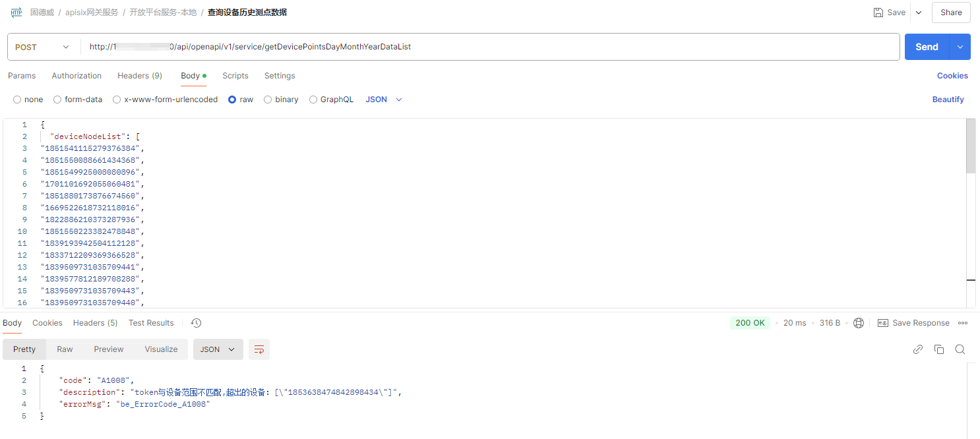Select the form-data radio option
The image size is (980, 439).
coord(57,100)
